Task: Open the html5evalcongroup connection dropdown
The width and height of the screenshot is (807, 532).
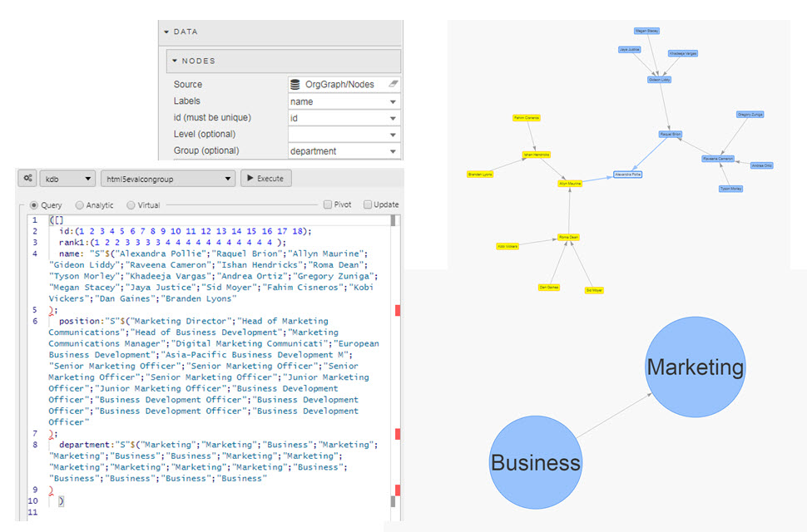Action: pyautogui.click(x=167, y=179)
